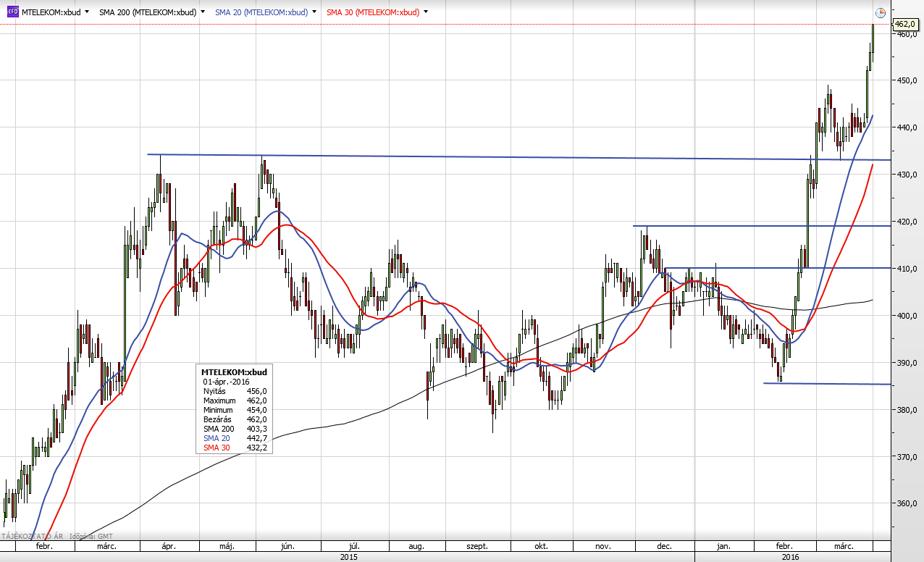The width and height of the screenshot is (924, 562).
Task: Click the 440,0 price axis label
Action: pyautogui.click(x=908, y=127)
